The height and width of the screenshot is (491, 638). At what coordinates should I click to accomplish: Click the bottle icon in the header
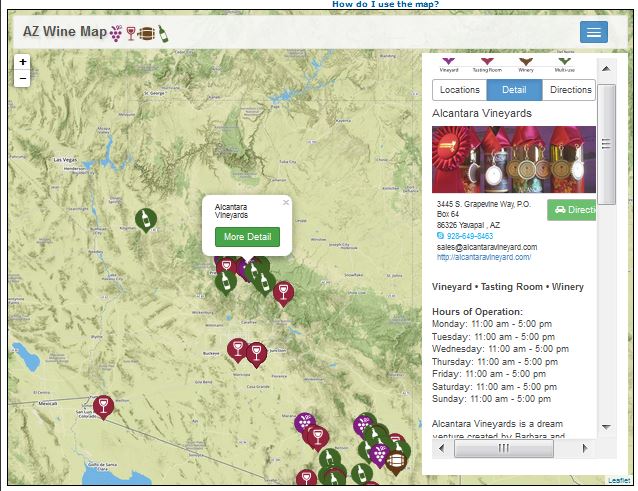[x=163, y=33]
